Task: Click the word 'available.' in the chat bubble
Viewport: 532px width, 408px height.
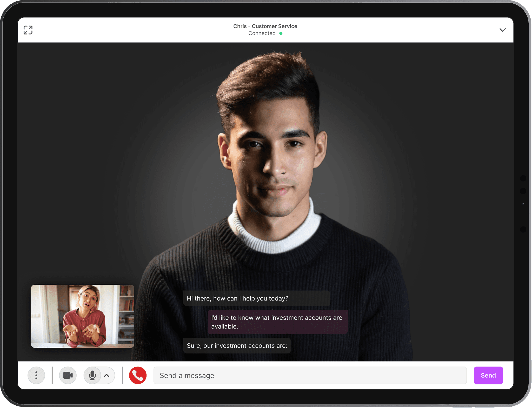Action: pos(225,326)
